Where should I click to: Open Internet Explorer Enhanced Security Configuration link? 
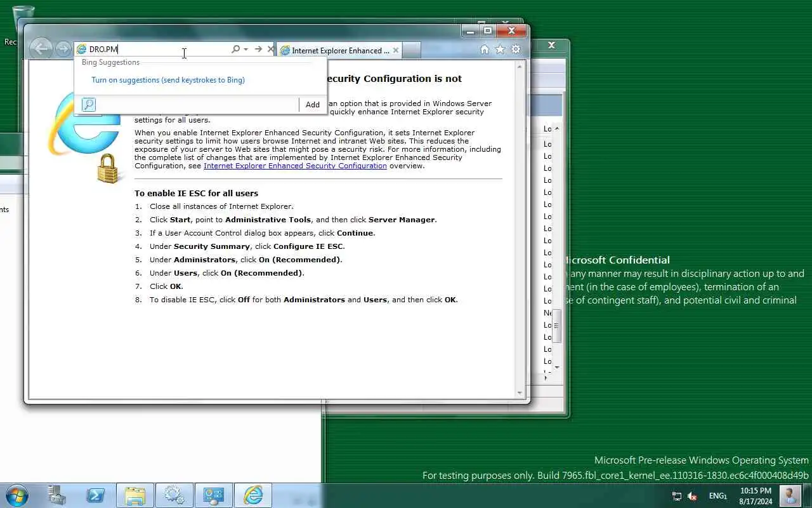(295, 166)
